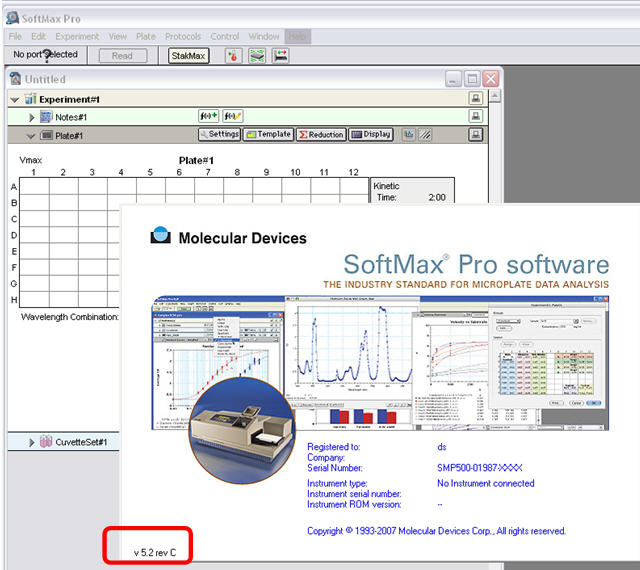Open the Help menu
This screenshot has height=570, width=640.
click(x=298, y=36)
